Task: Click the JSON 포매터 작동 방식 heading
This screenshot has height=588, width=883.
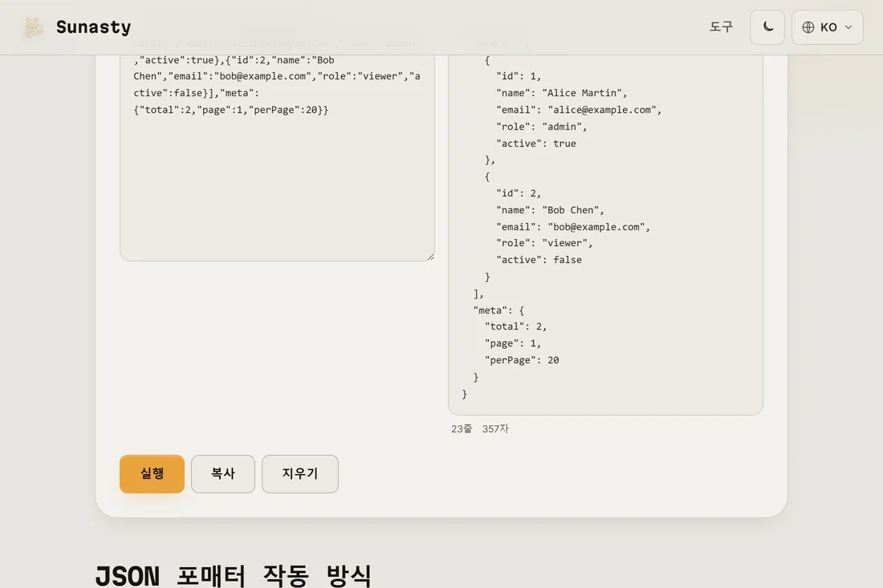Action: [x=233, y=575]
